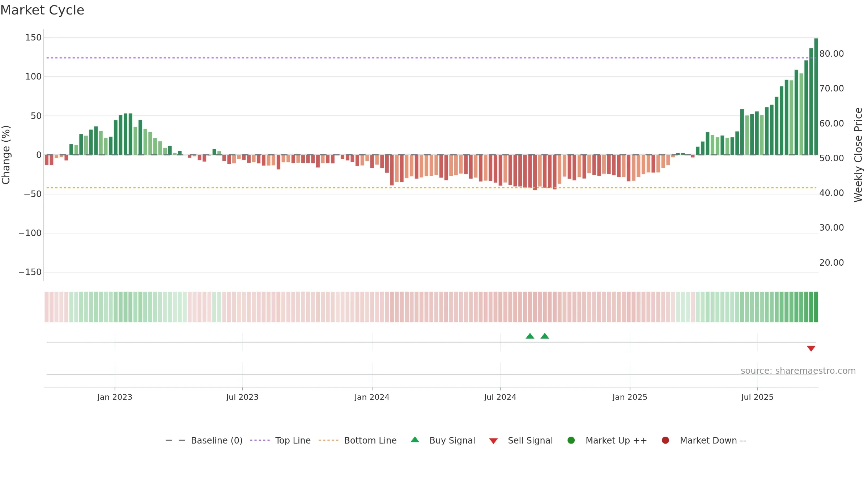Click the 80.00 weekly close price label

click(831, 54)
